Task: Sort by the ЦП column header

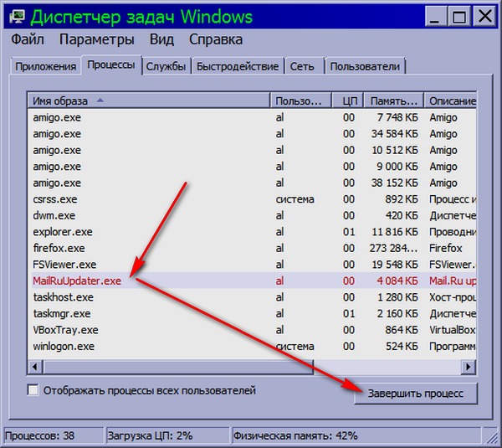Action: point(348,101)
